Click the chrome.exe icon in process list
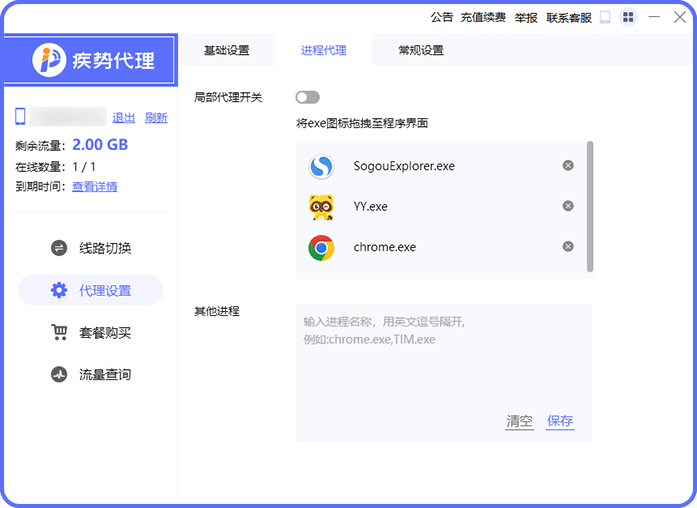 click(x=321, y=248)
